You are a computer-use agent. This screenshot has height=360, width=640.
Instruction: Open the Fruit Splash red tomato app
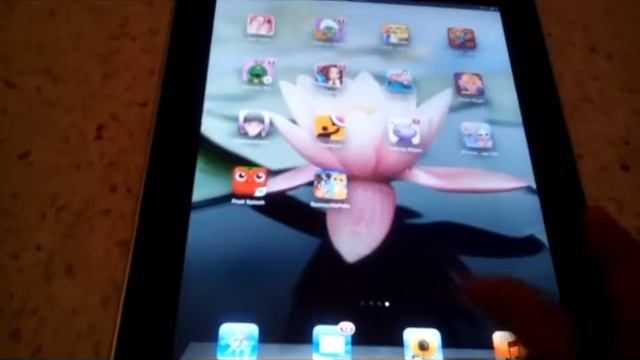[x=250, y=181]
